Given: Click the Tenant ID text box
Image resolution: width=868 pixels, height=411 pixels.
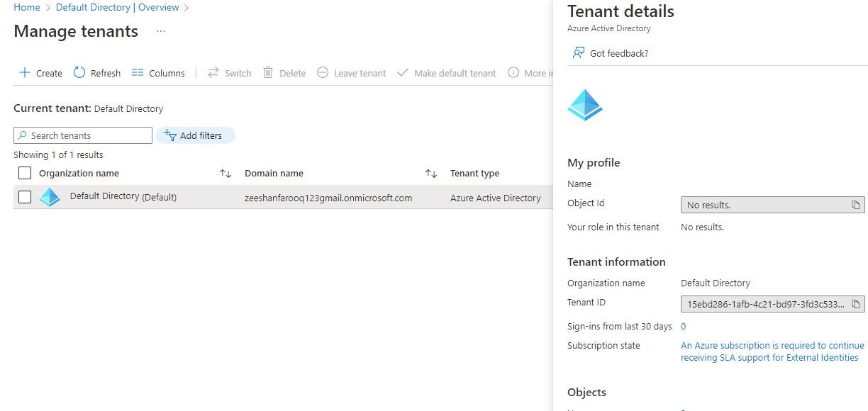Looking at the screenshot, I should pos(773,304).
